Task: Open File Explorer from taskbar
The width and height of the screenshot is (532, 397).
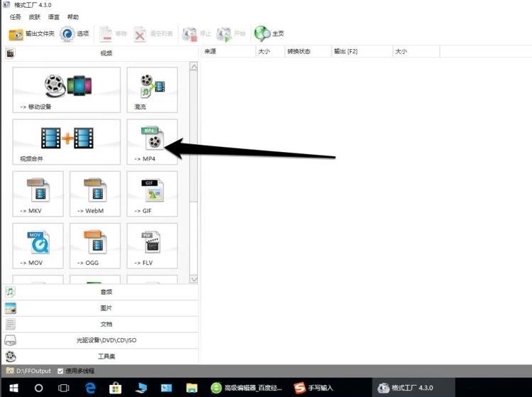Action: [x=192, y=388]
